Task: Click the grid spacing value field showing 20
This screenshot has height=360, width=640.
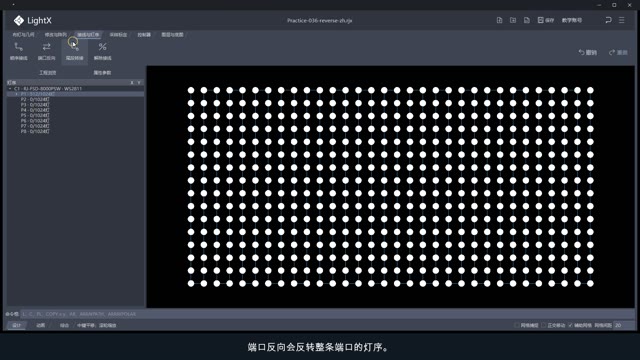Action: click(x=624, y=325)
